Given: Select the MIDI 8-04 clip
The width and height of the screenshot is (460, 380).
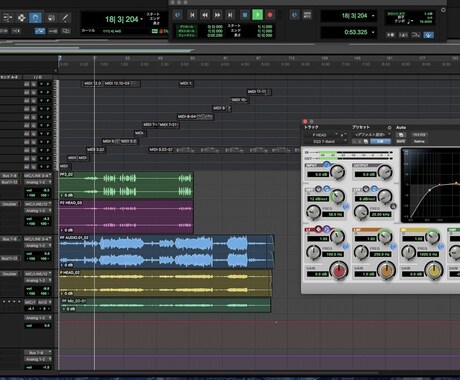Looking at the screenshot, I should pyautogui.click(x=195, y=117).
